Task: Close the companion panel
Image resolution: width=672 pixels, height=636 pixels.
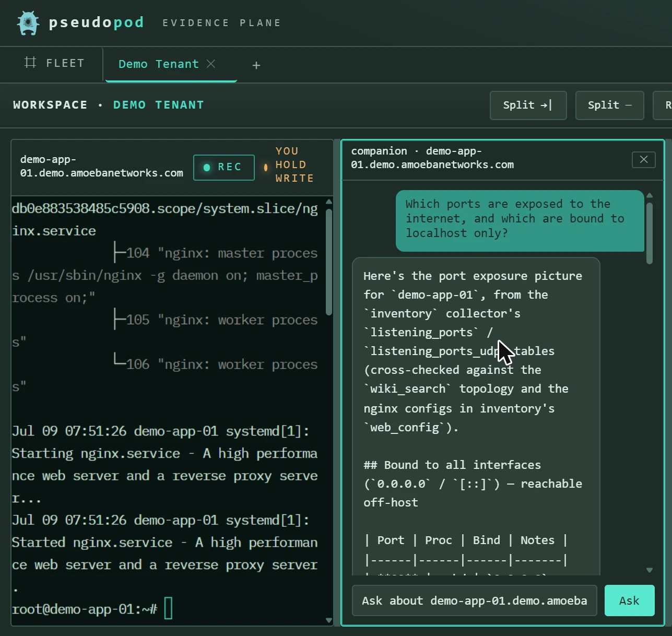Action: coord(644,160)
